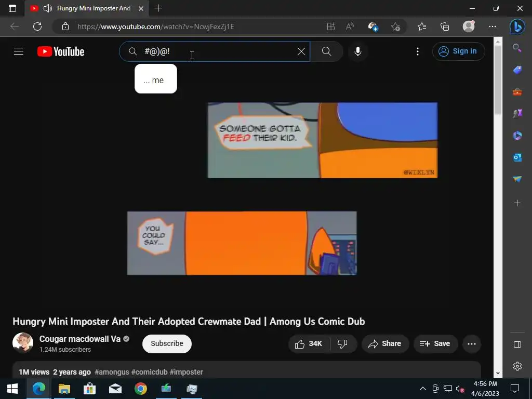Viewport: 532px width, 399px height.
Task: Open sidebar Microsoft 365 icon
Action: [x=517, y=136]
